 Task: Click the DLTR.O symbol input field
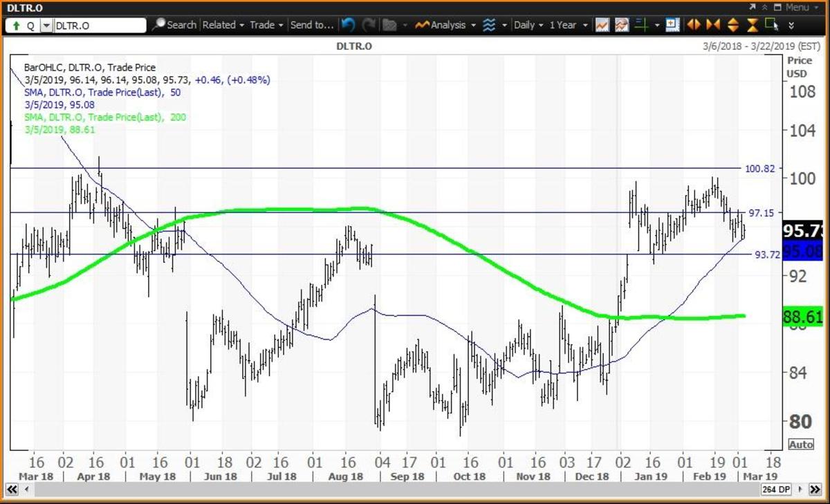99,26
